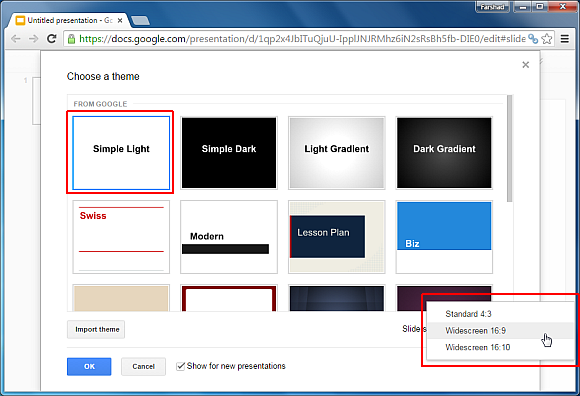580x396 pixels.
Task: Choose the Light Gradient theme
Action: [x=337, y=153]
